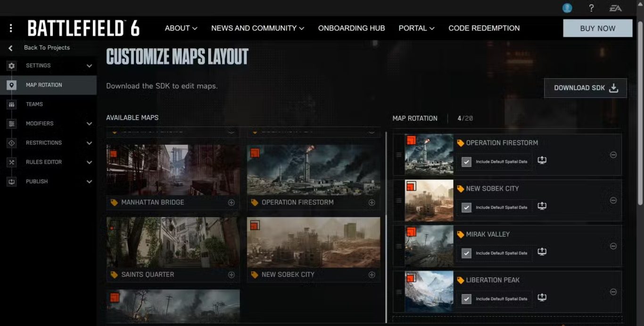Select the Operation Firestorm thumbnail in available maps

314,170
